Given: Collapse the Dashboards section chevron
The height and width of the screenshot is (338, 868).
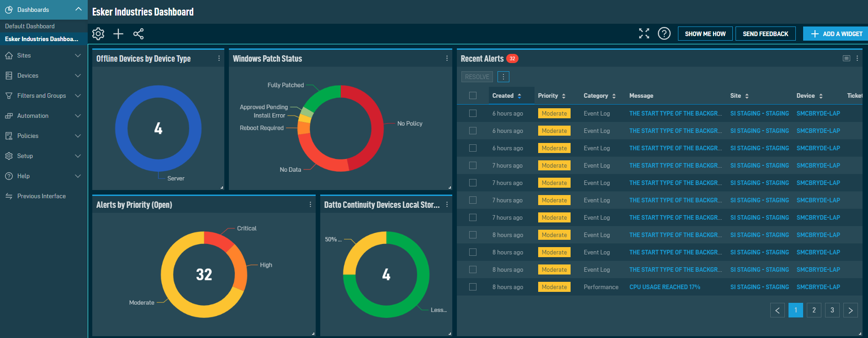Looking at the screenshot, I should 78,9.
